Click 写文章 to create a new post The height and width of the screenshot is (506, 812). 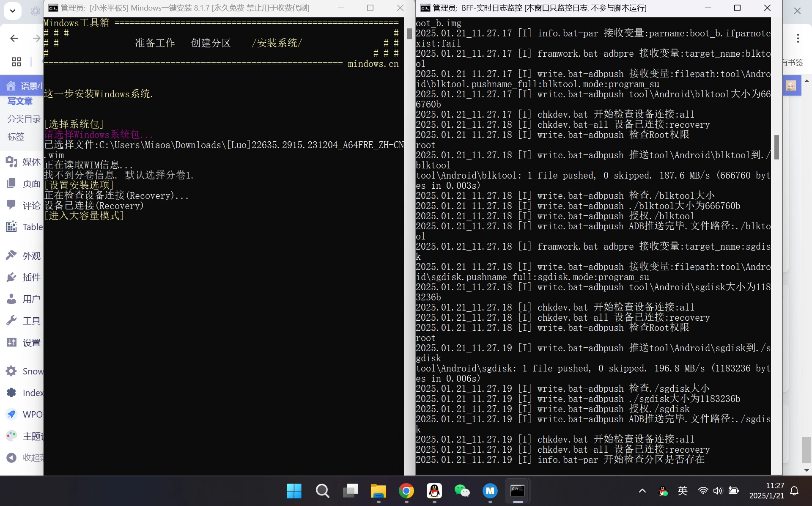coord(19,101)
